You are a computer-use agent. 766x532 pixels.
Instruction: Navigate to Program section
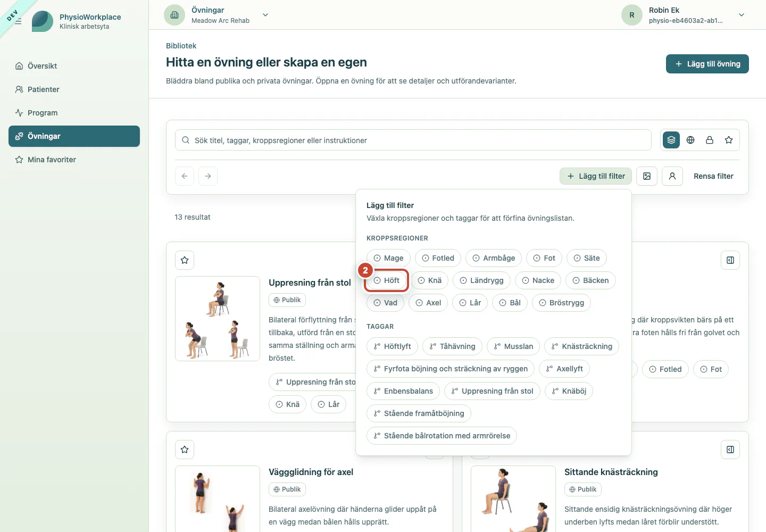click(74, 113)
